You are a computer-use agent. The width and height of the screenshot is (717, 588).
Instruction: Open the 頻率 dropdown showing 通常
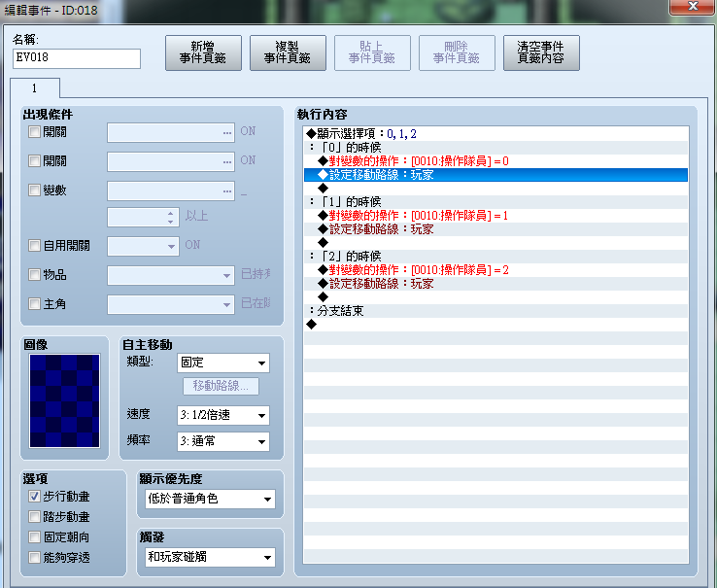click(223, 441)
